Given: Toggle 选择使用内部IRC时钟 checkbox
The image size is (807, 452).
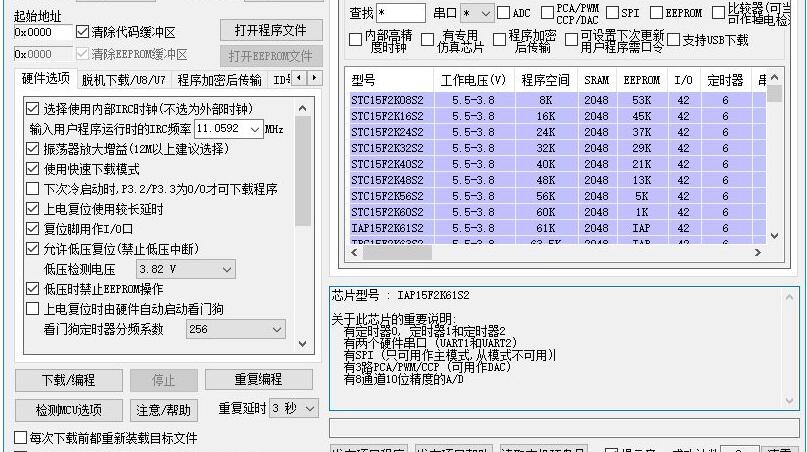Looking at the screenshot, I should coord(32,109).
